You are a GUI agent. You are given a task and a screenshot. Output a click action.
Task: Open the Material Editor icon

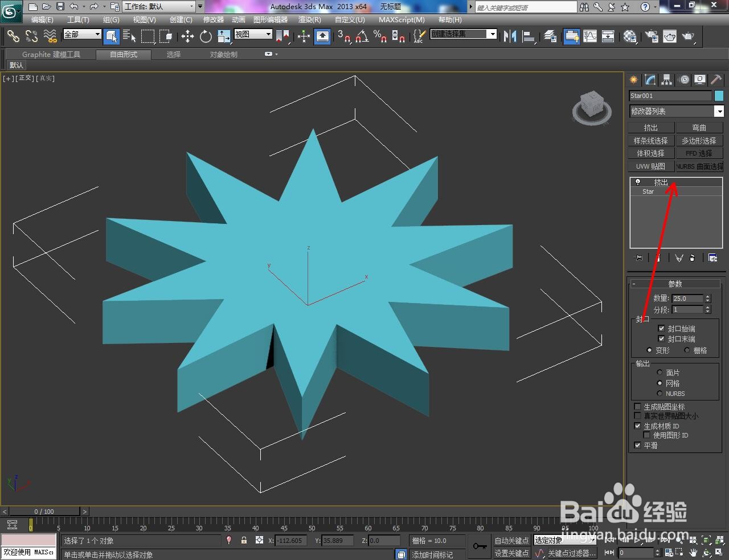coord(630,36)
